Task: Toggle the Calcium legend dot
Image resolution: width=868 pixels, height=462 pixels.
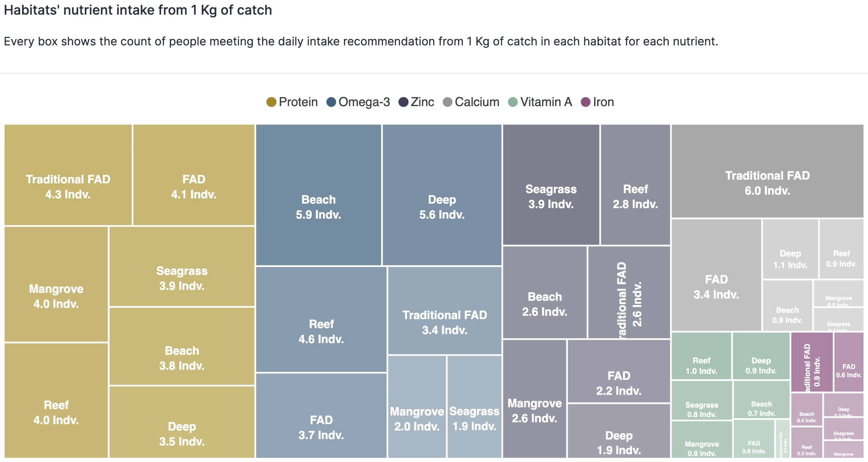Action: coord(447,102)
